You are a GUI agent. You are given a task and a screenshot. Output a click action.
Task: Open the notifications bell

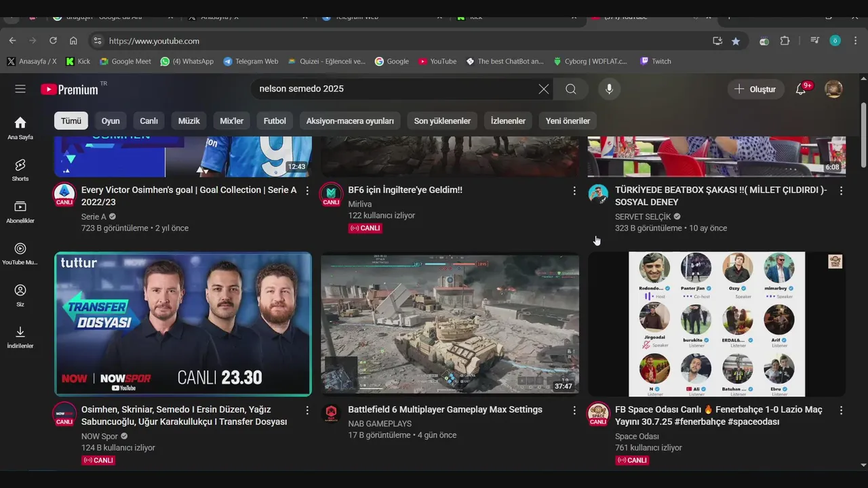801,89
